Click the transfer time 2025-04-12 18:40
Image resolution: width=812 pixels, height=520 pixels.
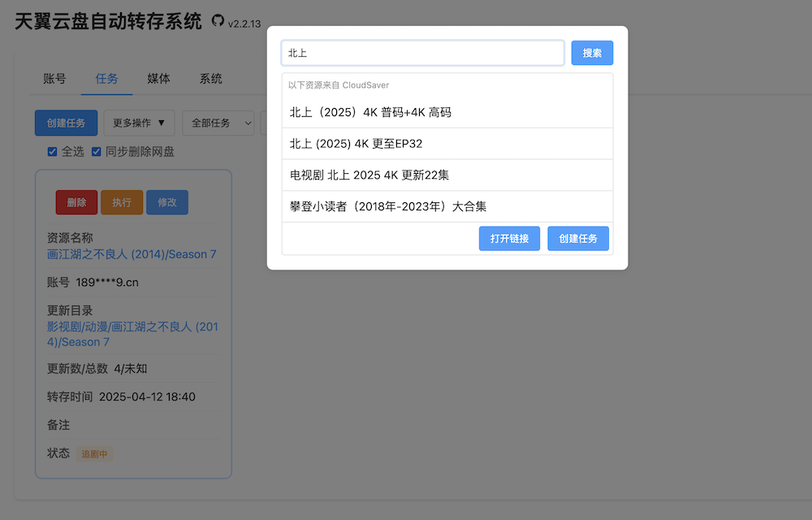(147, 396)
